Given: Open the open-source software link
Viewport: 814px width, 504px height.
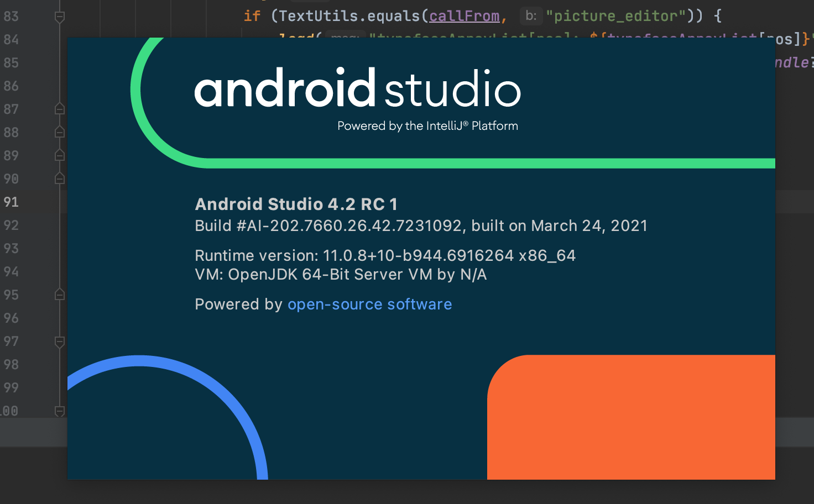Looking at the screenshot, I should click(369, 305).
